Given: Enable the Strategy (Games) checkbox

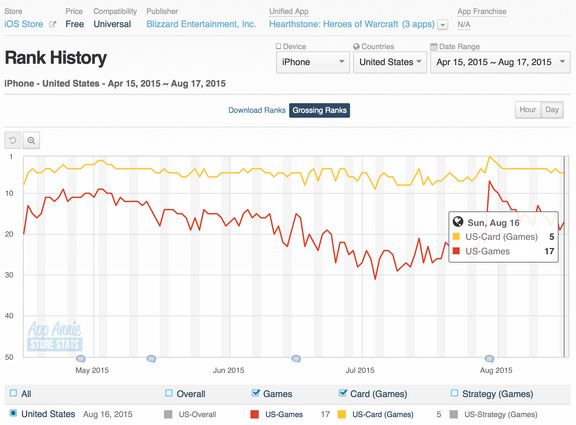Looking at the screenshot, I should [454, 393].
